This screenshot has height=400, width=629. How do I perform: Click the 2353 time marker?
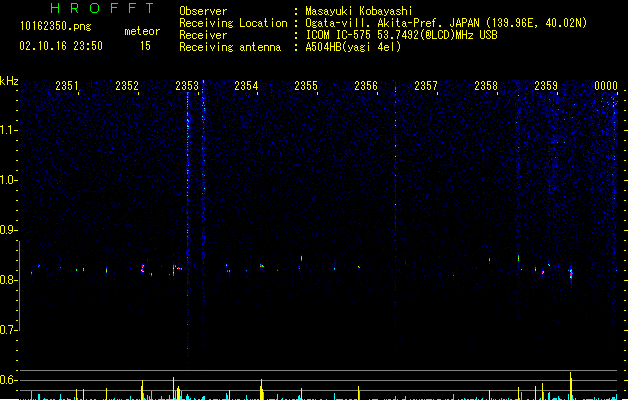click(187, 86)
